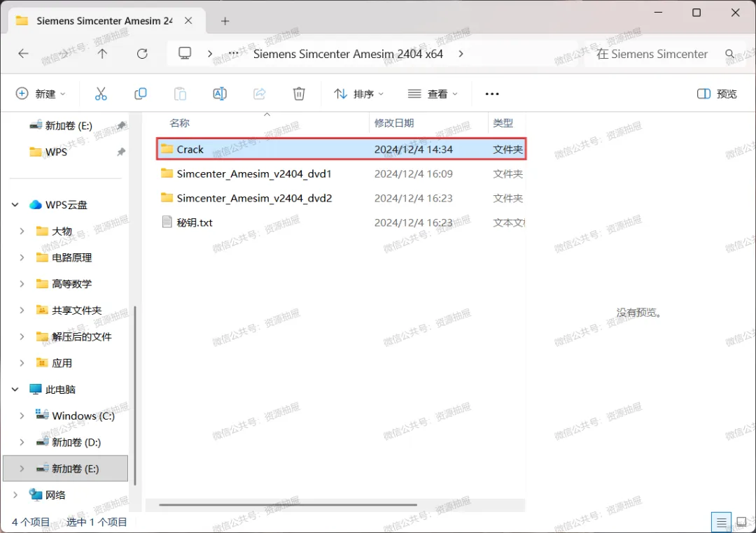This screenshot has height=533, width=756.
Task: Open the See more three-dots menu
Action: point(492,94)
